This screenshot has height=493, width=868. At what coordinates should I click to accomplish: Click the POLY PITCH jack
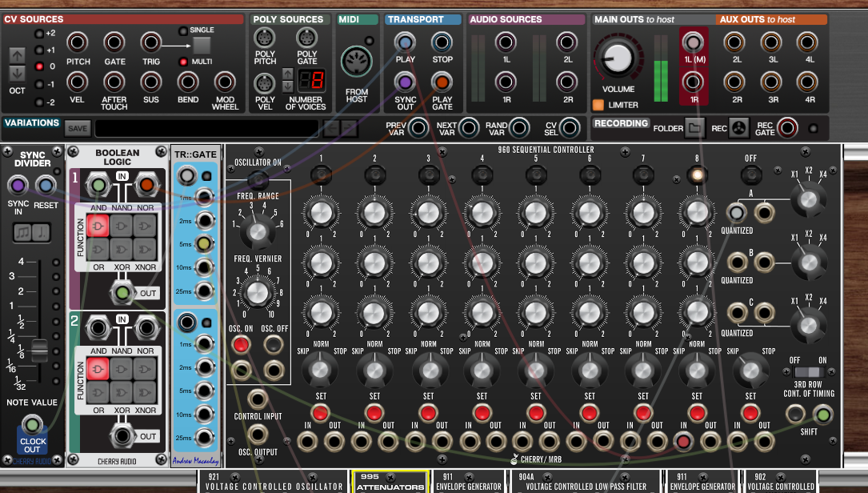tap(265, 38)
